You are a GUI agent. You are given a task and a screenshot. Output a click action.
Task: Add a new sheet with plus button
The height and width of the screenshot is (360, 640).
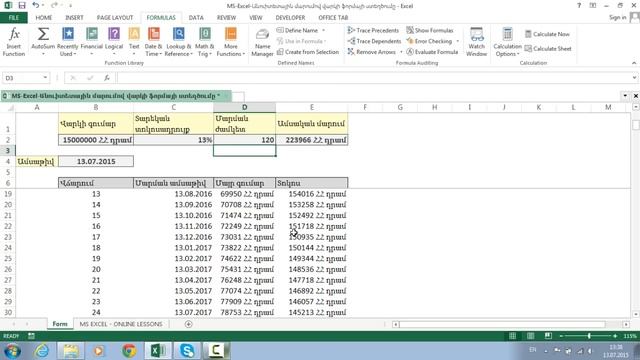pos(188,324)
